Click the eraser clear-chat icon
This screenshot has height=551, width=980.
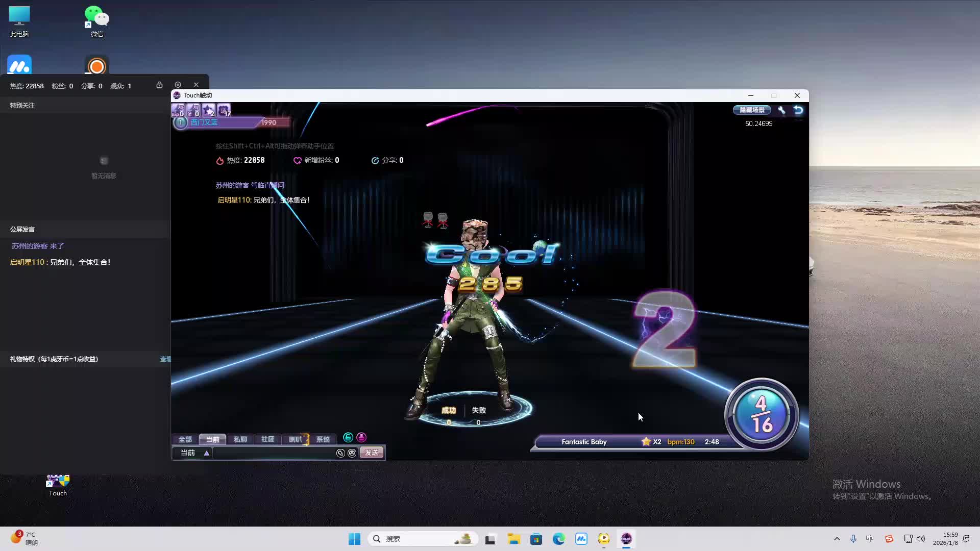(x=340, y=453)
